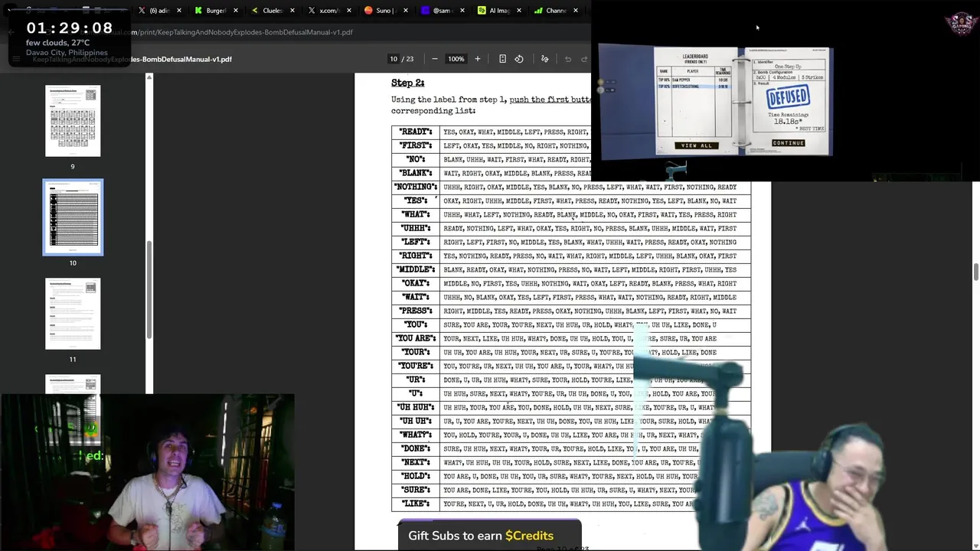The image size is (980, 551).
Task: Click the "NO": row label
Action: (416, 159)
